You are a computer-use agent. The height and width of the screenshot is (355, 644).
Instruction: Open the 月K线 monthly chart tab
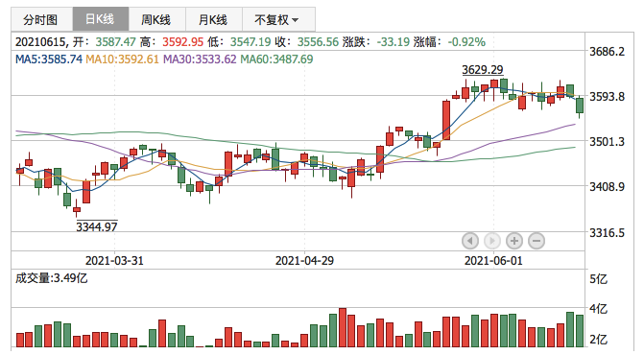(214, 19)
